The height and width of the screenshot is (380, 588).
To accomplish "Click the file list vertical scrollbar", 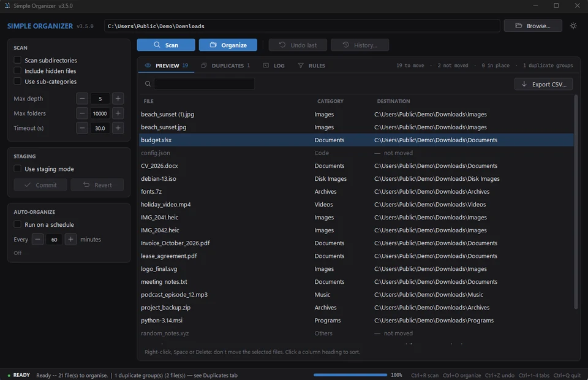I will [x=576, y=202].
